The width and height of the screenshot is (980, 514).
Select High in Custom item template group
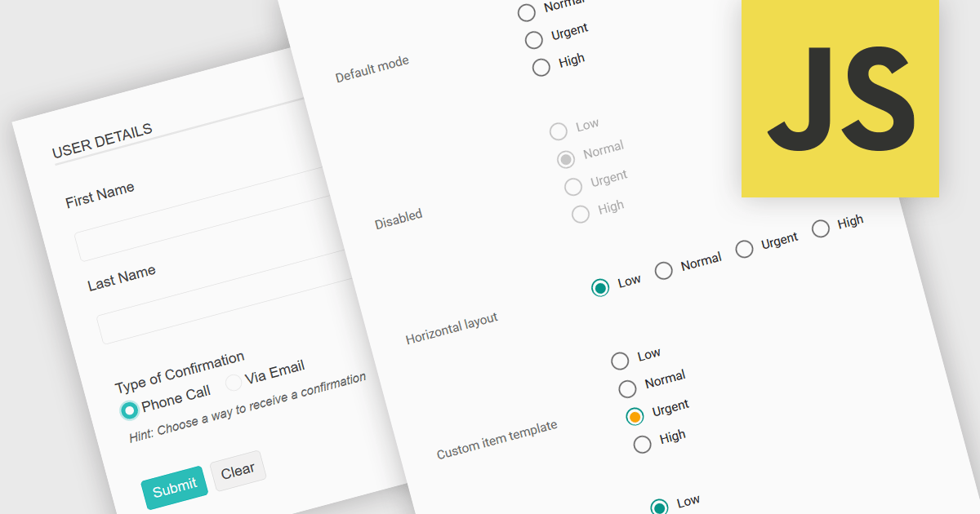point(643,444)
